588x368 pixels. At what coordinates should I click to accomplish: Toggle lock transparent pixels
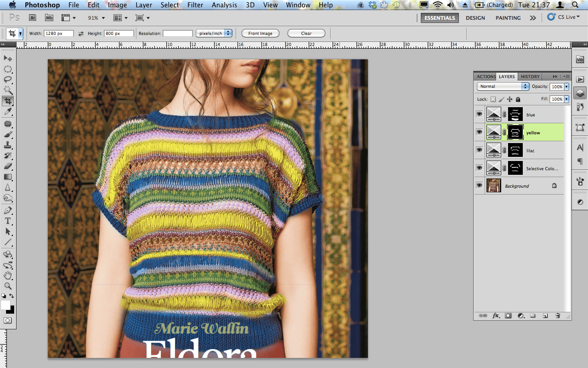[x=493, y=99]
